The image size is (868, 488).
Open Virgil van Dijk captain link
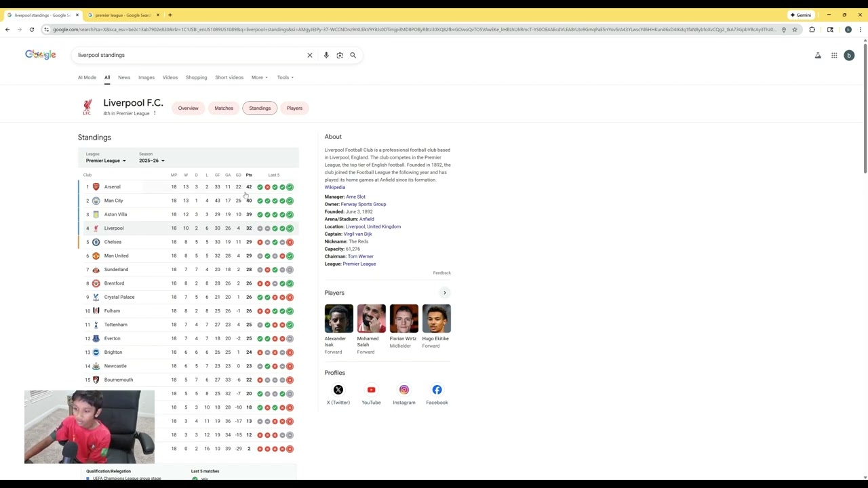[x=358, y=234]
